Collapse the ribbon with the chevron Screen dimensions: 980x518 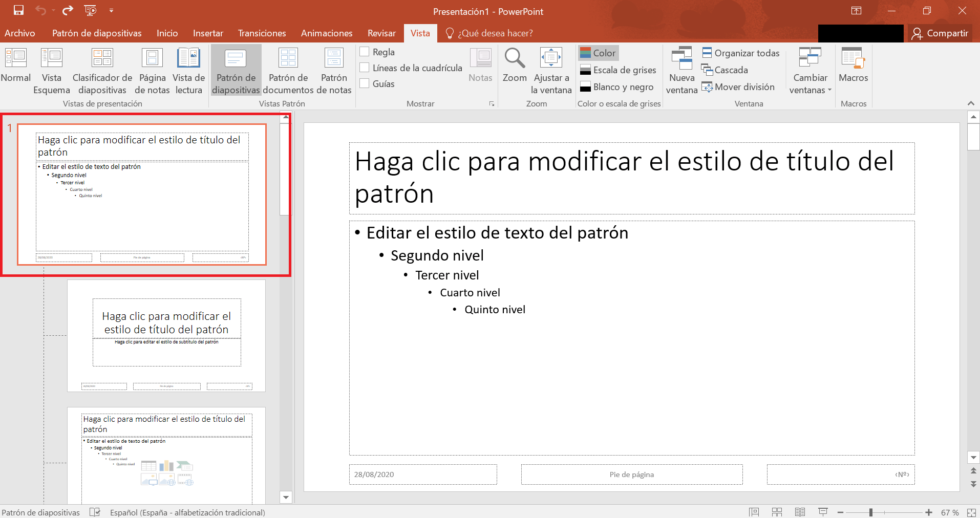tap(971, 103)
